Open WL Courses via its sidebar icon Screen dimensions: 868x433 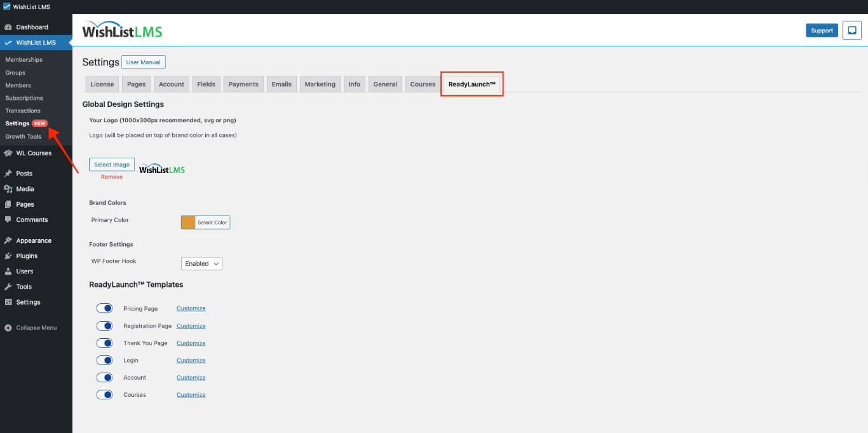[x=8, y=153]
